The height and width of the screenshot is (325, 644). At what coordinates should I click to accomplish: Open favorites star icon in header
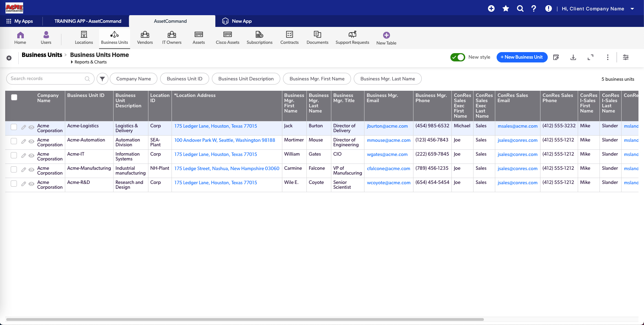click(506, 9)
